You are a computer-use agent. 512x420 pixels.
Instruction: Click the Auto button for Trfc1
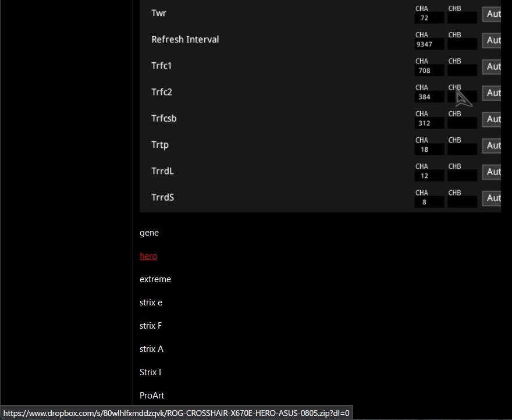tap(492, 67)
